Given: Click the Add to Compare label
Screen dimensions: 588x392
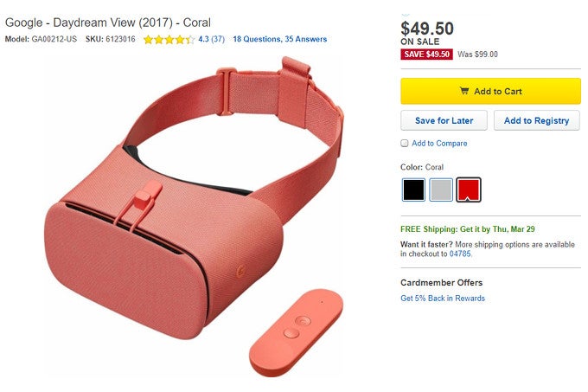Looking at the screenshot, I should [x=439, y=144].
